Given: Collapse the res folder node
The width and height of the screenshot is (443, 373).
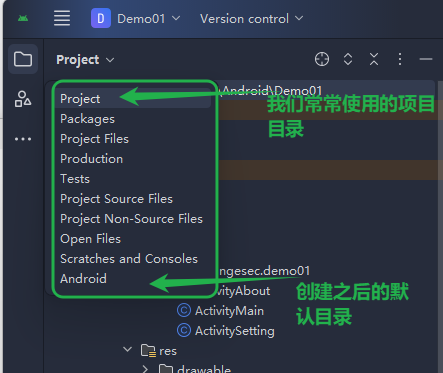Looking at the screenshot, I should (x=127, y=349).
